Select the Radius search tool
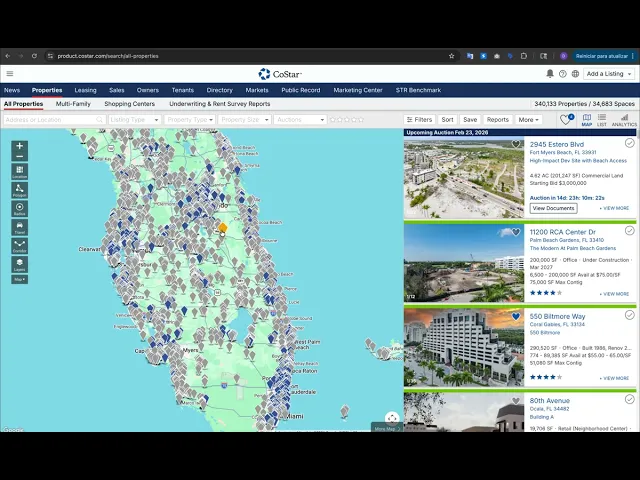The image size is (640, 480). (x=20, y=209)
